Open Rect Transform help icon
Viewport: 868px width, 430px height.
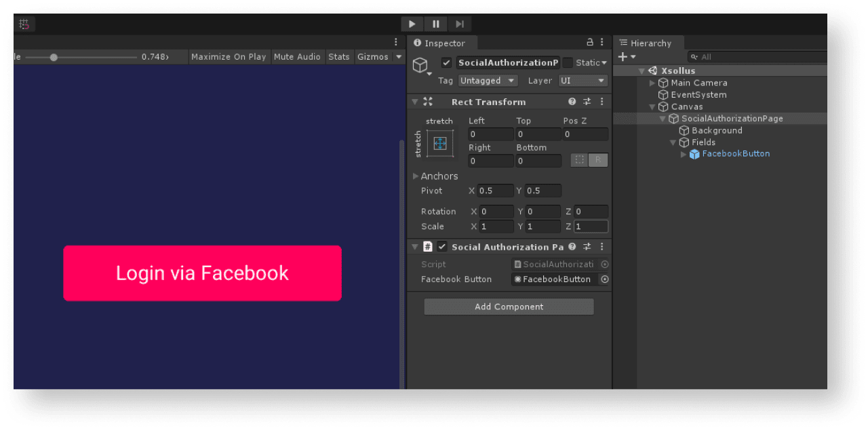(572, 102)
